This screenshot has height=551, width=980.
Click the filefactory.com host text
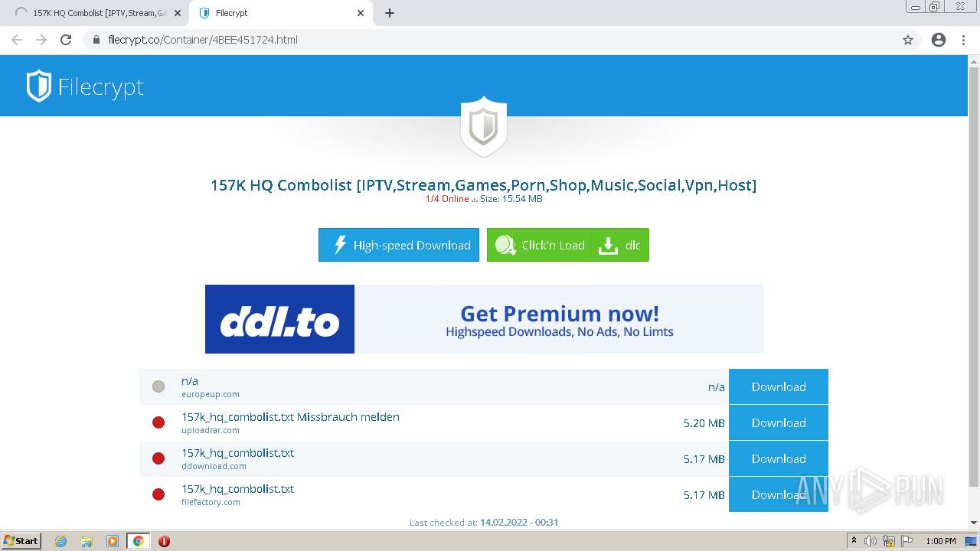pos(211,502)
